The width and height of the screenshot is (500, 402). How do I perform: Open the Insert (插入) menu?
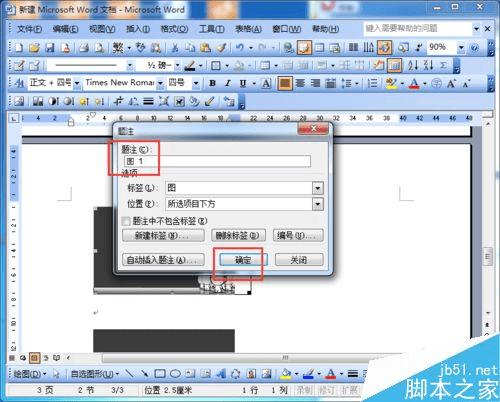pos(138,29)
